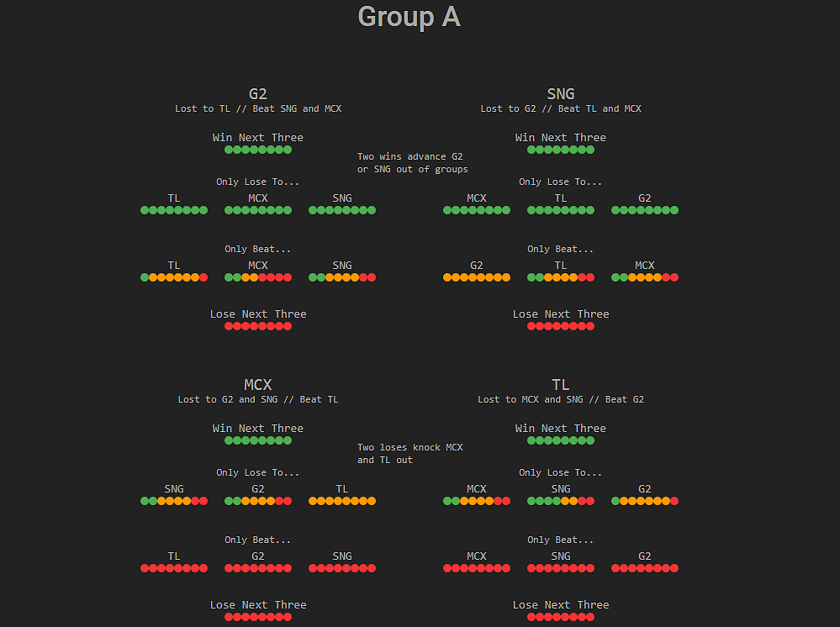The width and height of the screenshot is (840, 627).
Task: Click green dots under G2's Win Next Three
Action: tap(258, 150)
